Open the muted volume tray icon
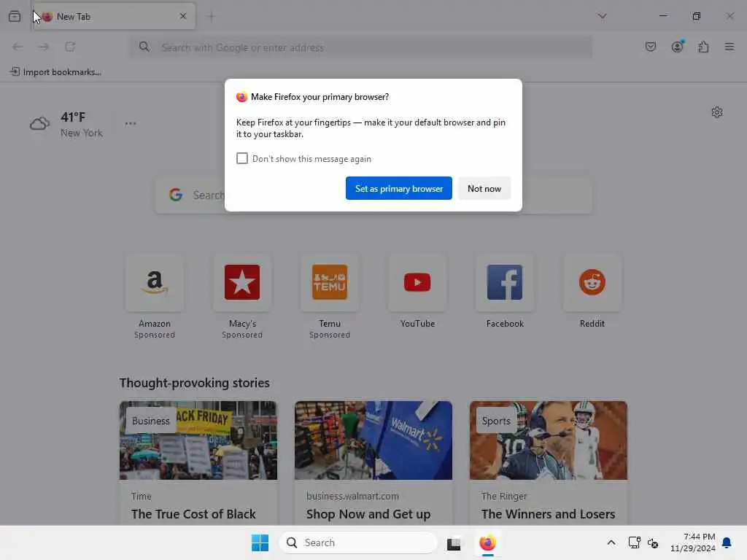Viewport: 747px width, 560px height. click(x=653, y=542)
